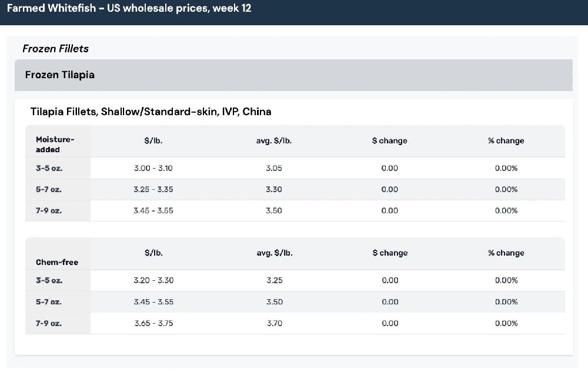Click the Chem-free table header label
Screen dimensions: 588x379
[57, 262]
